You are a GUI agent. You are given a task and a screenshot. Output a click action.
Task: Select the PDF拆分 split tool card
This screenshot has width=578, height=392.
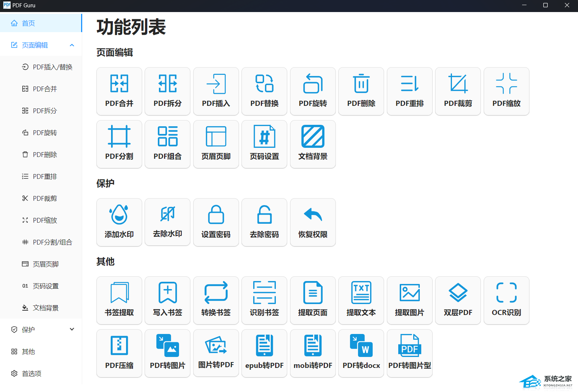(167, 91)
